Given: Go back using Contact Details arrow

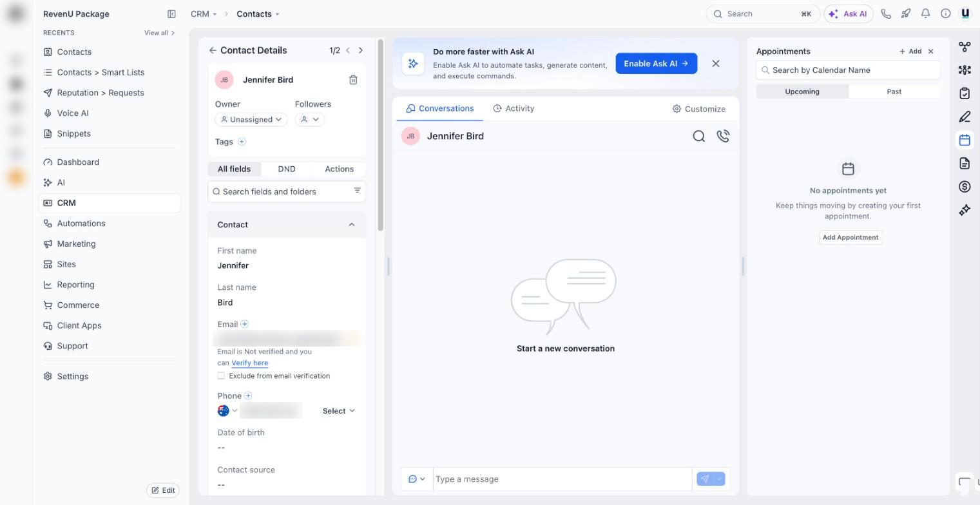Looking at the screenshot, I should (x=213, y=50).
